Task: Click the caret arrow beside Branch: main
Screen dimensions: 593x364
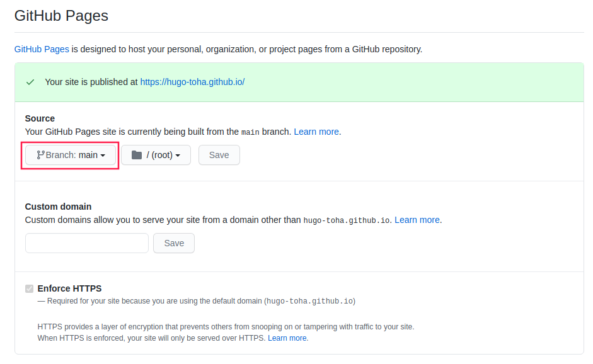Action: click(103, 156)
